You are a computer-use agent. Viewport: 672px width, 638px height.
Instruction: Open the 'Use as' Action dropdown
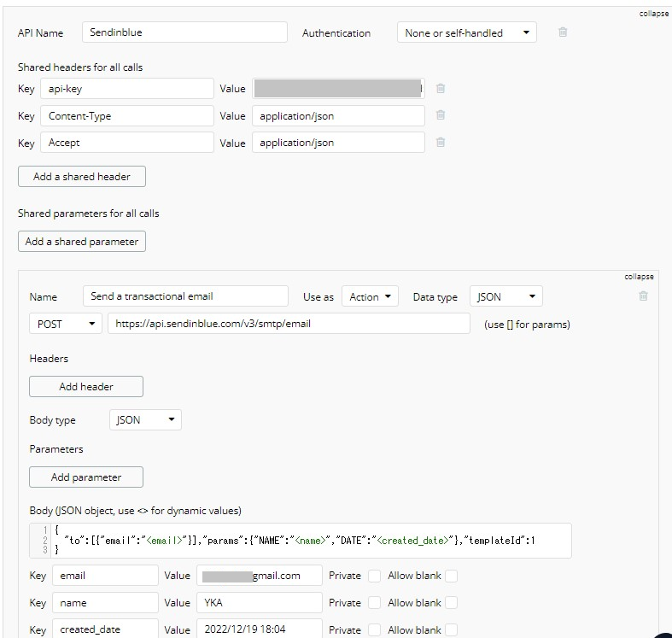click(x=370, y=296)
